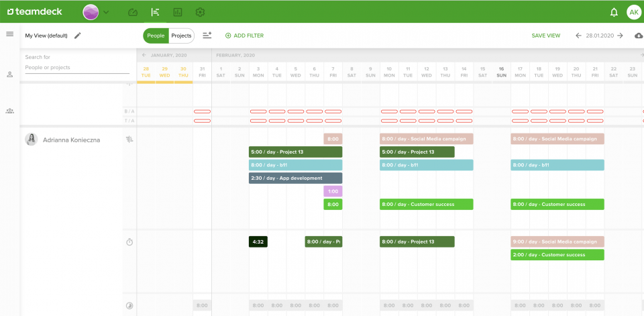Screen dimensions: 644x316
Task: Click the purple organization avatar
Action: (91, 12)
